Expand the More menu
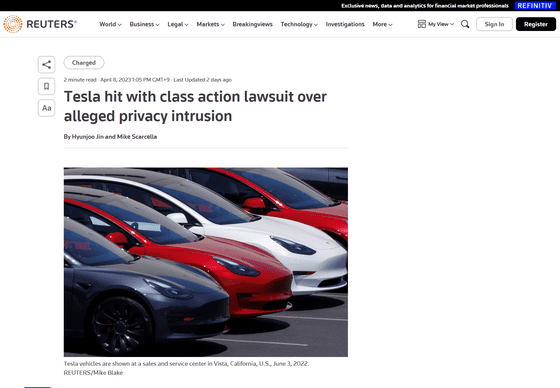This screenshot has width=560, height=388. coord(382,24)
